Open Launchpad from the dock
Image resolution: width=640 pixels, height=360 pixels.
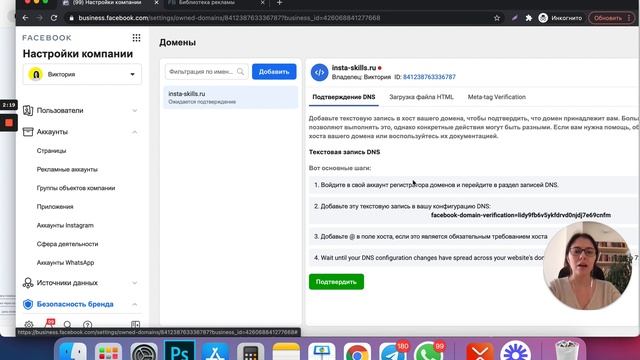pos(108,351)
